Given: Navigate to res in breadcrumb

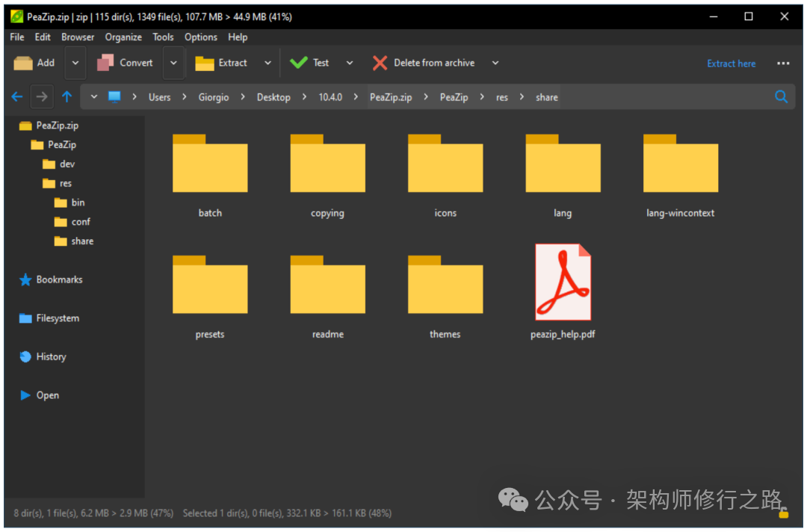Looking at the screenshot, I should 502,97.
